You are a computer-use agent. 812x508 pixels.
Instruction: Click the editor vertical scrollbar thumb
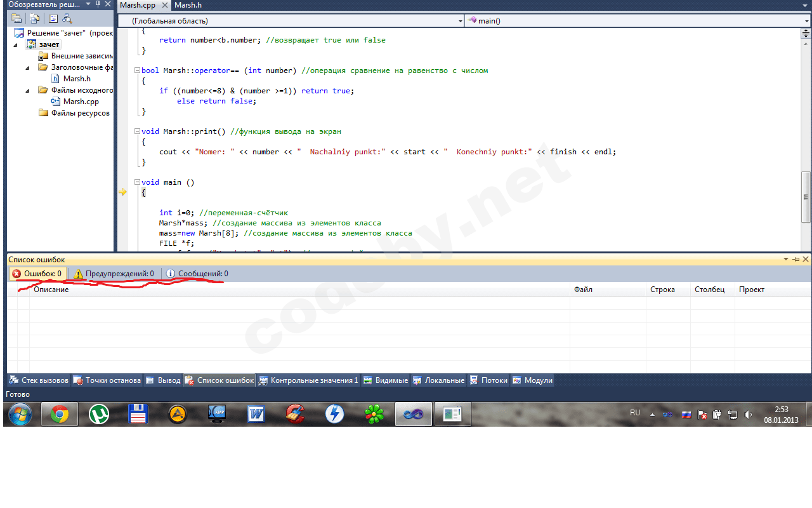pyautogui.click(x=806, y=197)
